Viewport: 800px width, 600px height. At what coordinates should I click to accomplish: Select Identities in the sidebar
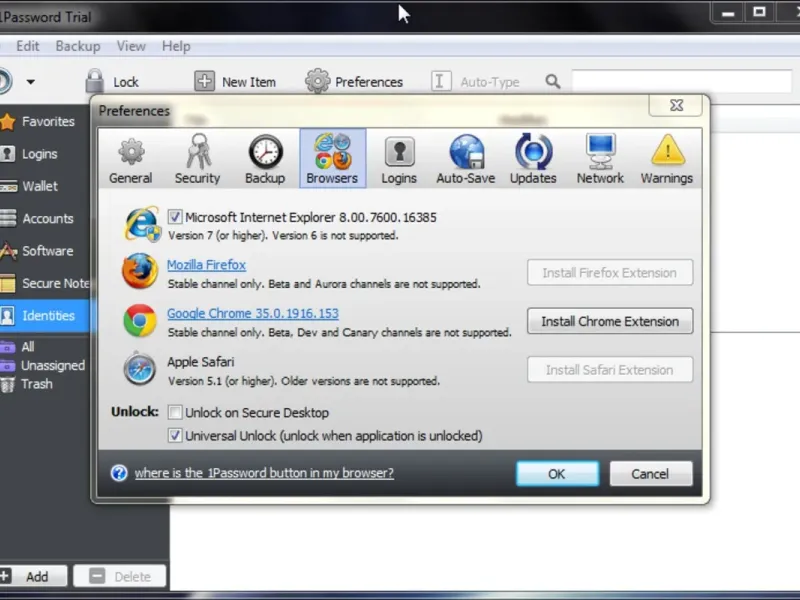tap(45, 316)
